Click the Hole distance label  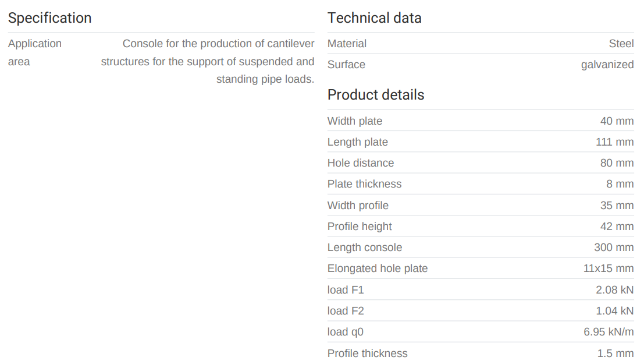361,163
